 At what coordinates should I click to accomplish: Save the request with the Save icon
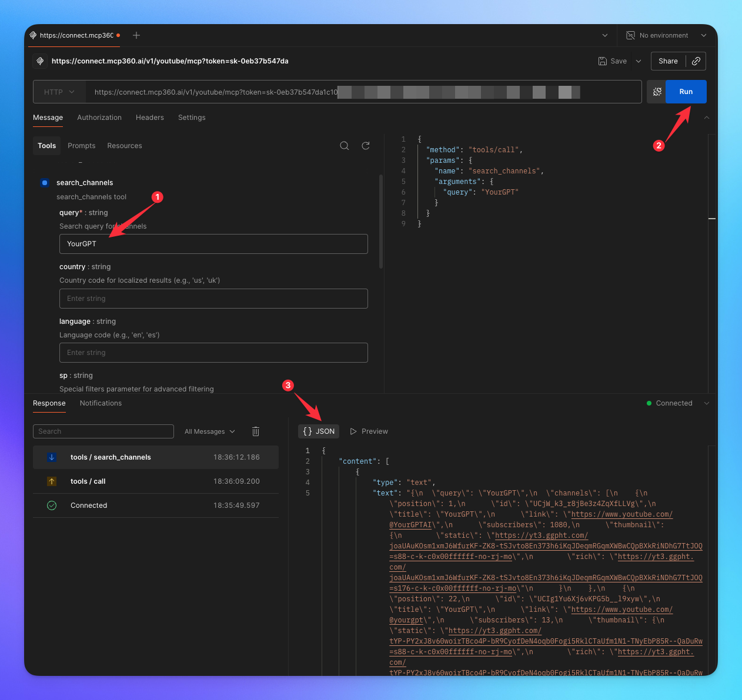[x=602, y=61]
